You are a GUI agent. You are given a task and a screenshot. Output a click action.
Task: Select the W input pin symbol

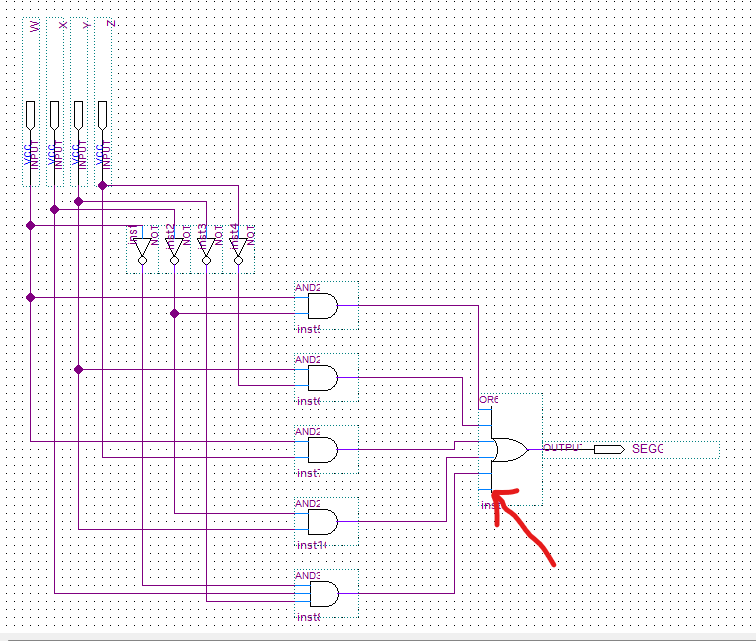click(x=31, y=115)
